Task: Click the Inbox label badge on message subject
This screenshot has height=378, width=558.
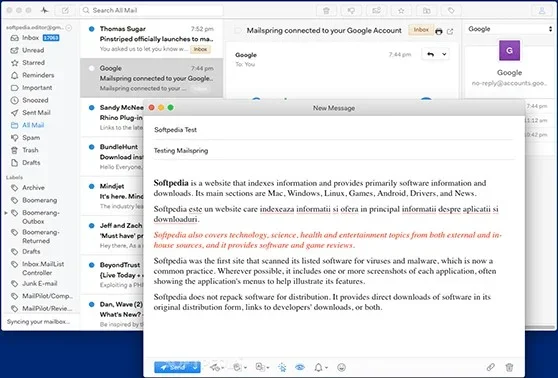Action: tap(421, 30)
